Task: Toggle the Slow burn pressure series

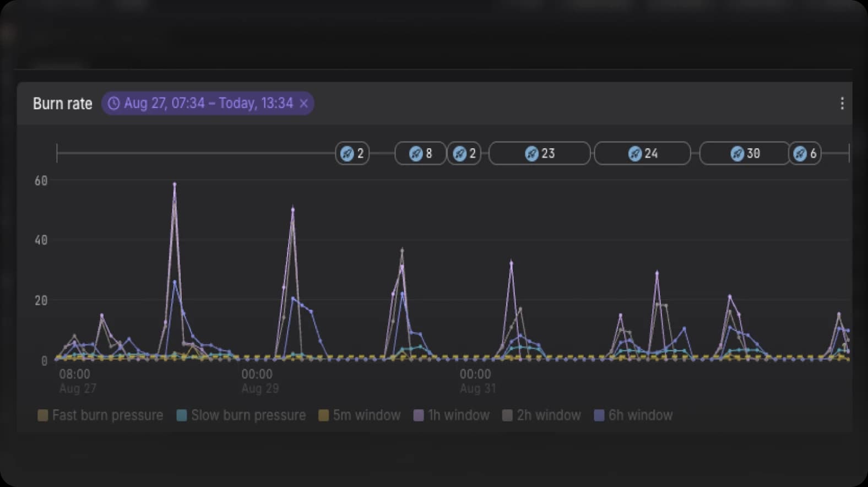Action: 241,415
